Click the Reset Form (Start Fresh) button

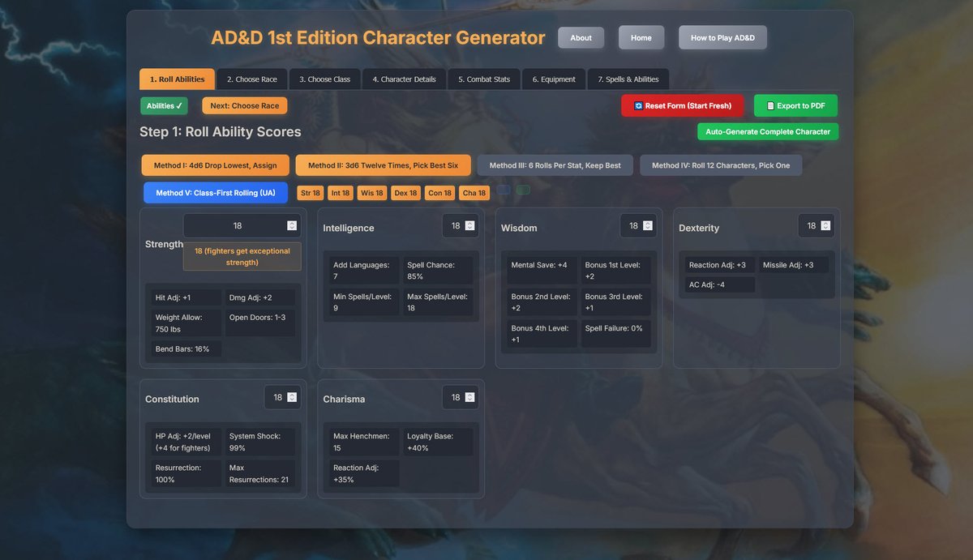pyautogui.click(x=682, y=105)
